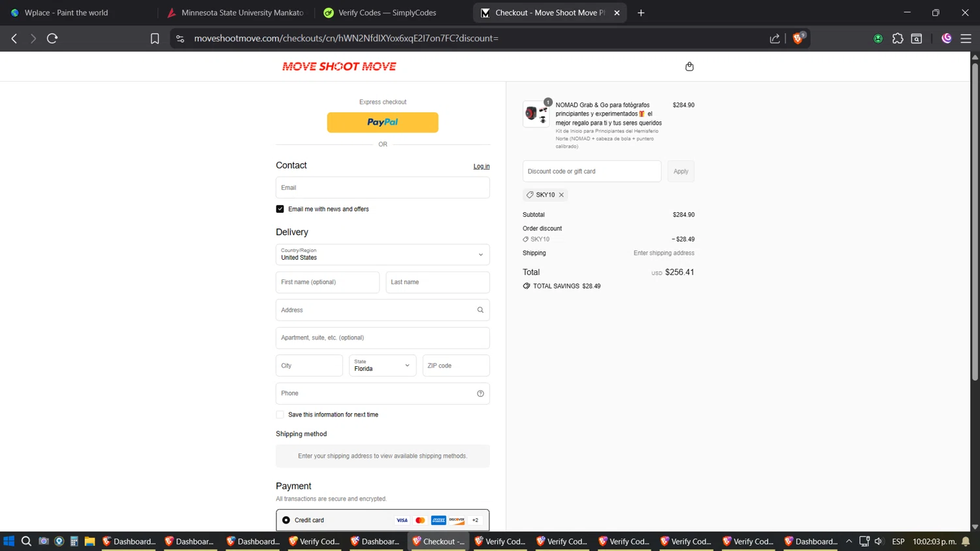Switch to the Checkout taskbar window
Viewport: 980px width, 551px height.
438,541
